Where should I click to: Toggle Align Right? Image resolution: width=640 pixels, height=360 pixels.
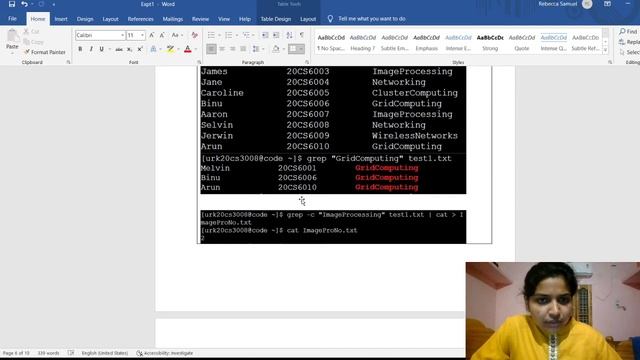point(233,49)
